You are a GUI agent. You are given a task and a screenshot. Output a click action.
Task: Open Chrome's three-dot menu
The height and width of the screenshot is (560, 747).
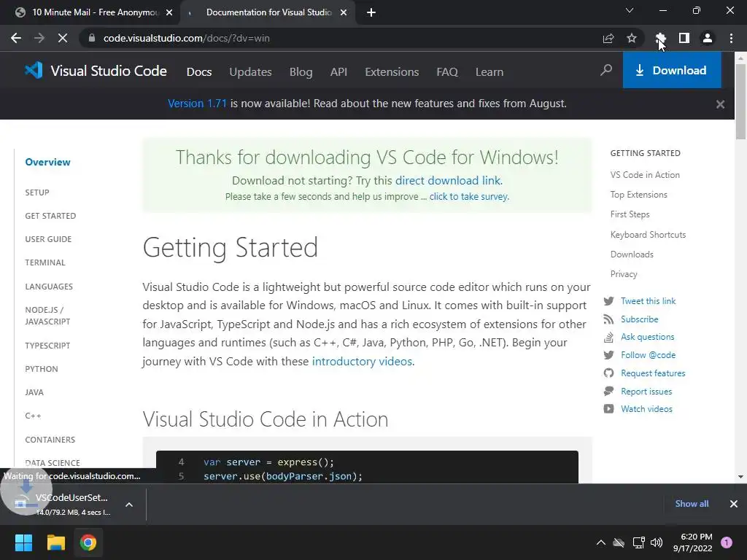click(731, 38)
